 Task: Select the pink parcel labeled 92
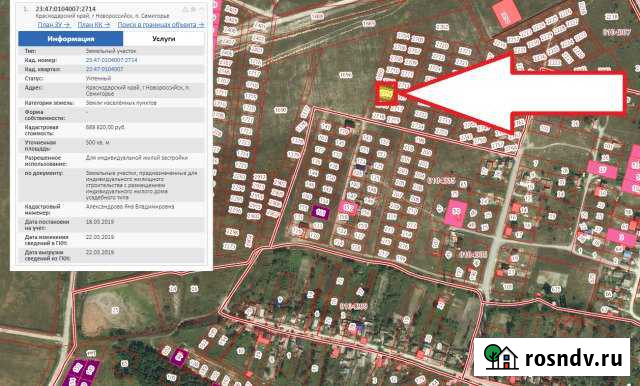[348, 208]
